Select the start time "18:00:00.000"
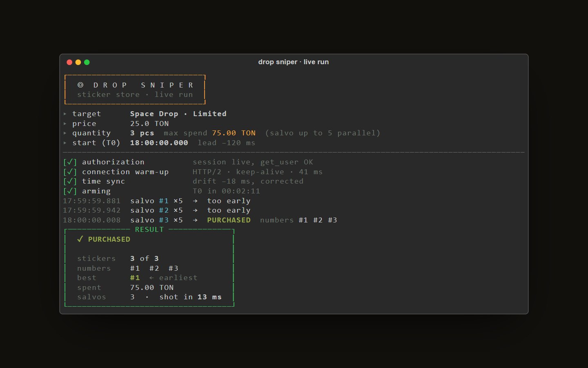588x368 pixels. click(159, 143)
